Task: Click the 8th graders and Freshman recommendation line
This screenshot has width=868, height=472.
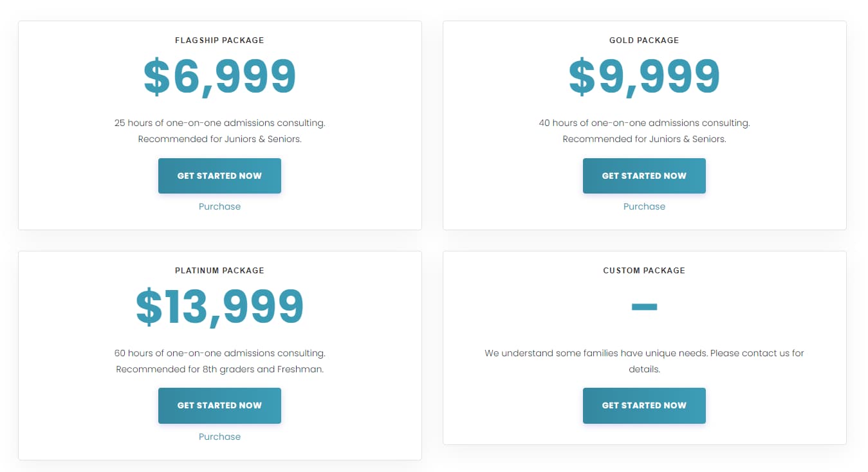Action: (219, 369)
